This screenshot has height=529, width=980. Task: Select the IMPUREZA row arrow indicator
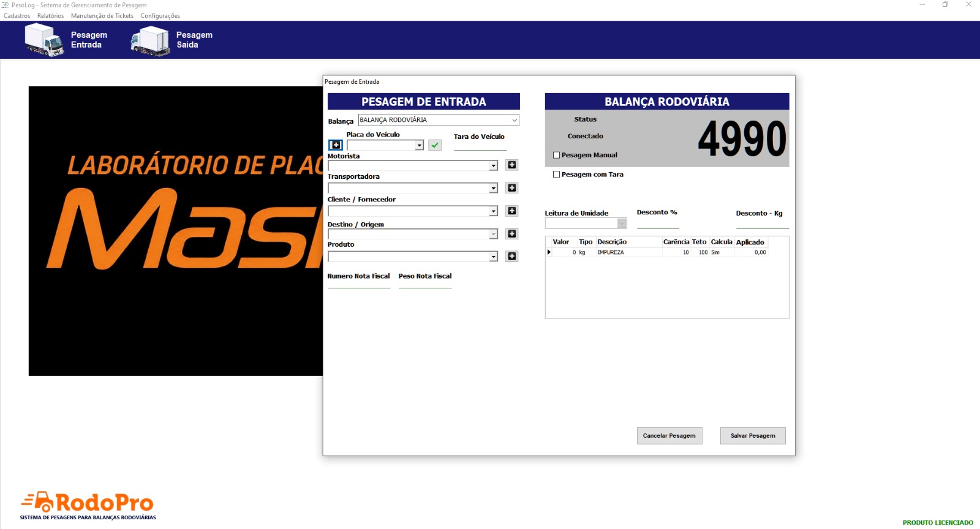pyautogui.click(x=549, y=252)
